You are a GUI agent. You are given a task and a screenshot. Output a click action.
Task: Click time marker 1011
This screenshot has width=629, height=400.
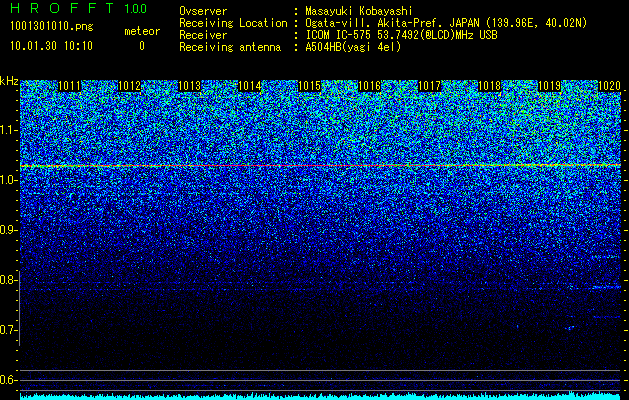tap(70, 86)
